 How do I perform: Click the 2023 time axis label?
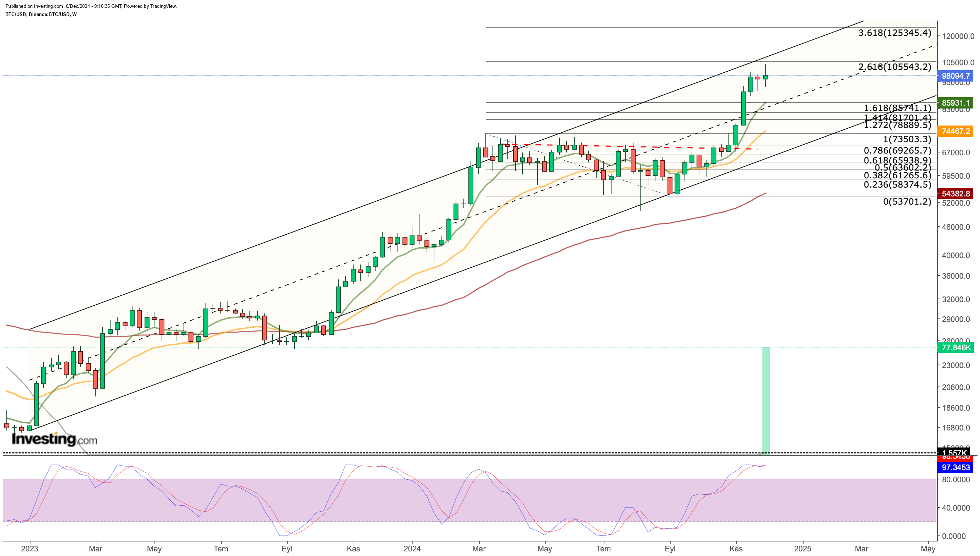point(29,549)
